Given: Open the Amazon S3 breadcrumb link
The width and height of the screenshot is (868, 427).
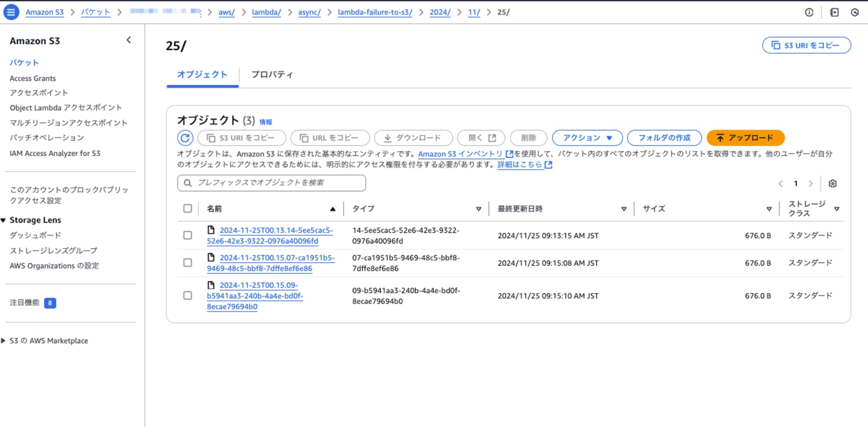Looking at the screenshot, I should [x=45, y=12].
